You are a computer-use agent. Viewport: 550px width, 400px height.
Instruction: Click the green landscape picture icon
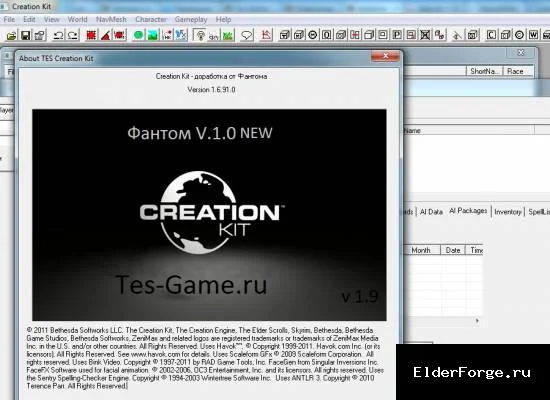click(153, 35)
